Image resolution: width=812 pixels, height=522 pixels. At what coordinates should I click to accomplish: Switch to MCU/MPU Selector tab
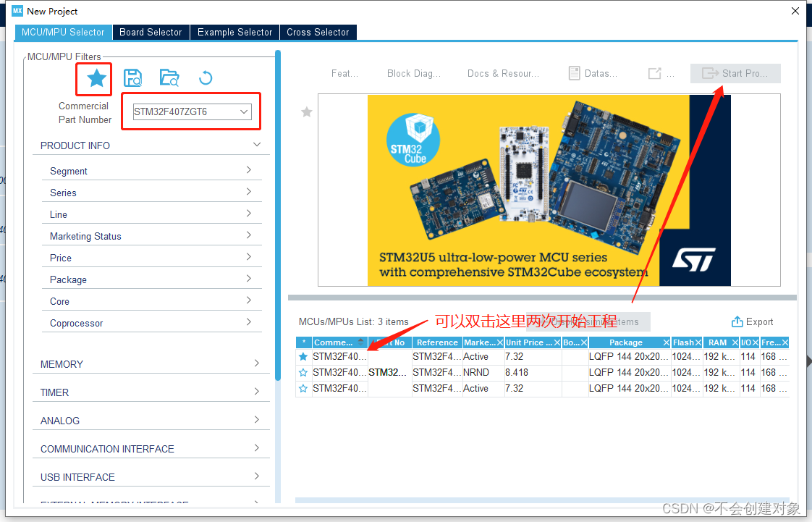point(63,32)
